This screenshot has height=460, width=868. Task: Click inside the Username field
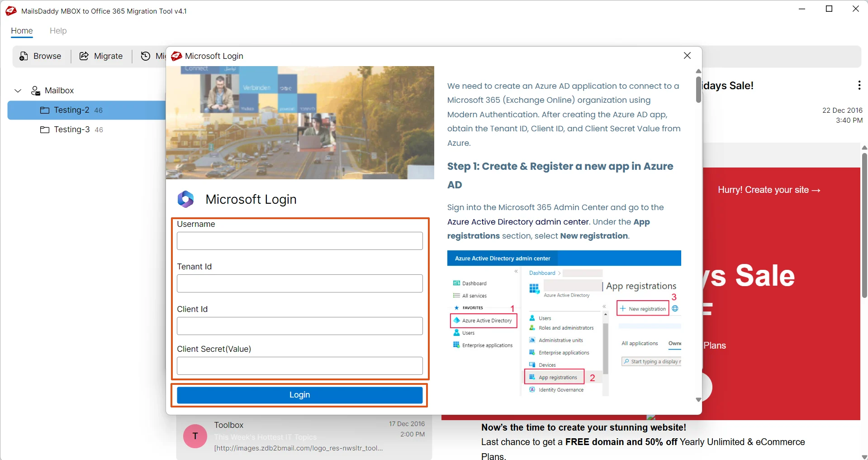[x=299, y=240]
